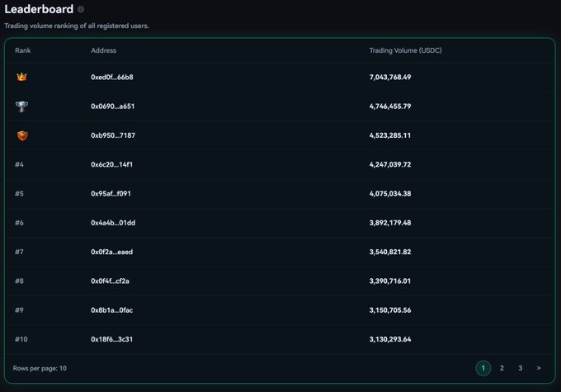
Task: Click volume value 4,075,034.38
Action: [x=390, y=194]
